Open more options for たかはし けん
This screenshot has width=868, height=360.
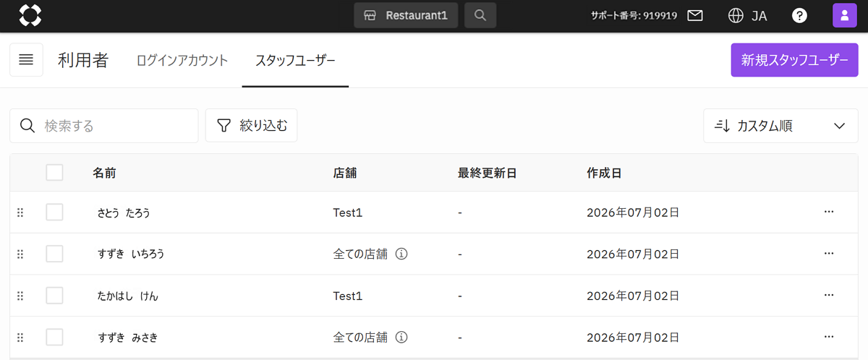pyautogui.click(x=829, y=295)
